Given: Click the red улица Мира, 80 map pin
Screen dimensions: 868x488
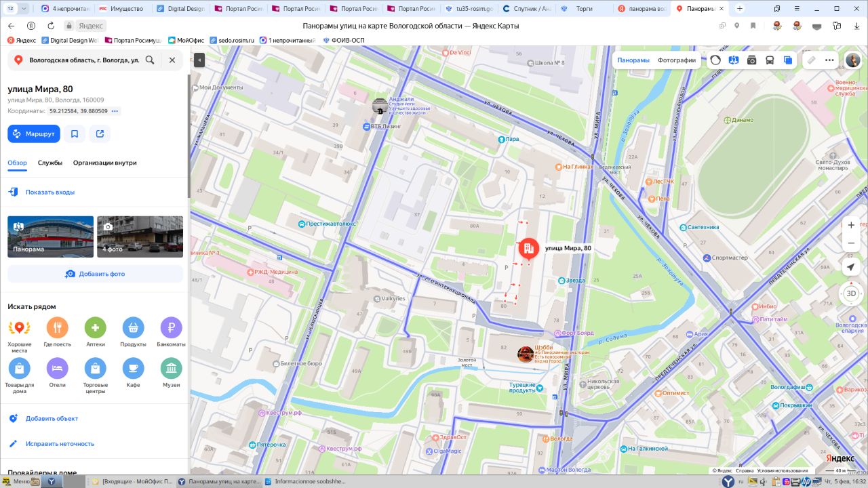Looking at the screenshot, I should pyautogui.click(x=529, y=249).
